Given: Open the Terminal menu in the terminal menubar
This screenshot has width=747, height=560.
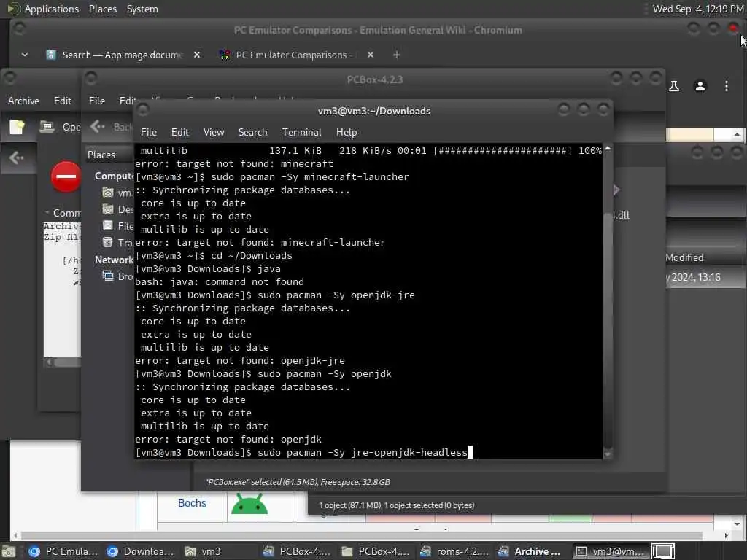Looking at the screenshot, I should (x=301, y=133).
